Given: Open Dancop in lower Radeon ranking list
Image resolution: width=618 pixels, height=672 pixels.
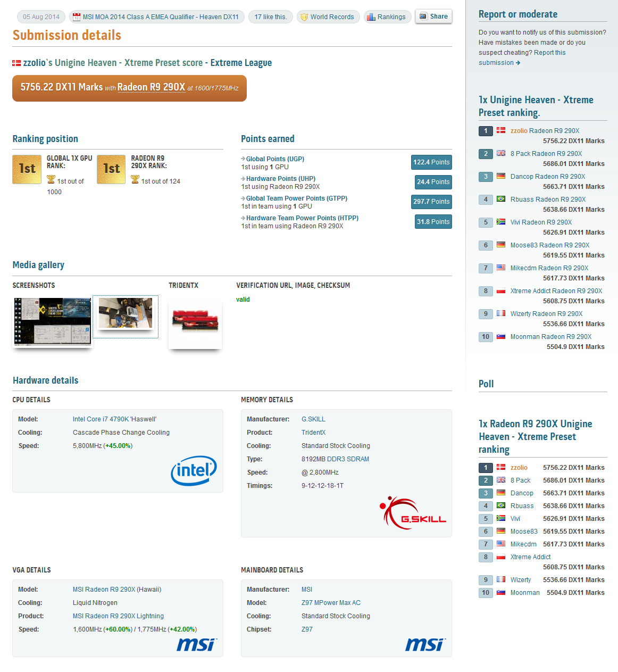Looking at the screenshot, I should coord(522,493).
